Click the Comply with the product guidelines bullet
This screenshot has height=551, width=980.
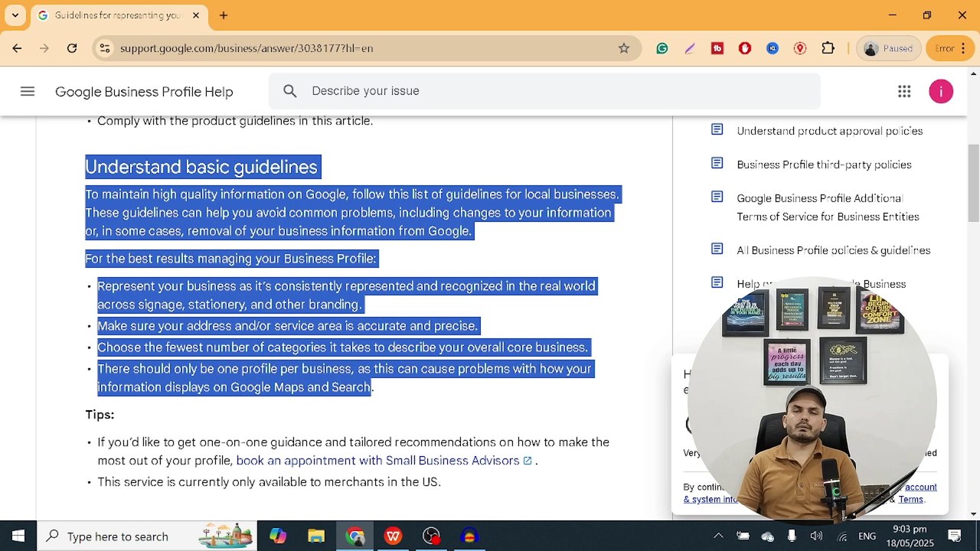click(x=235, y=121)
